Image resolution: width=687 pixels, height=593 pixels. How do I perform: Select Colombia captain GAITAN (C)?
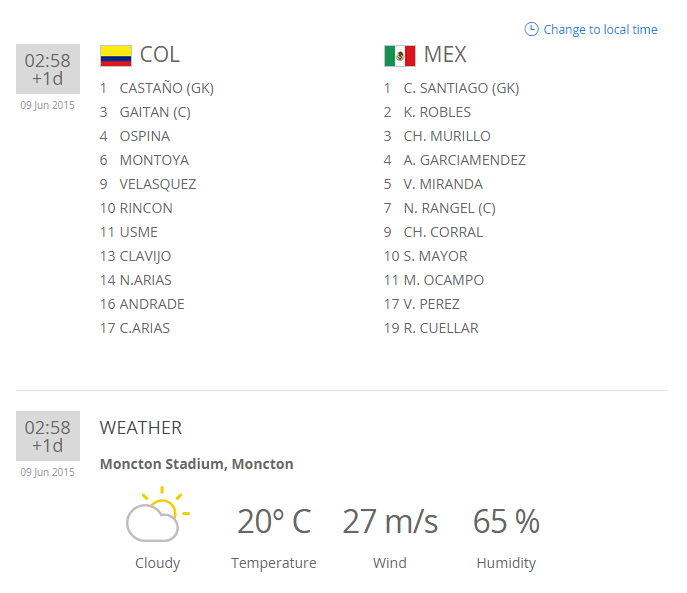point(154,112)
